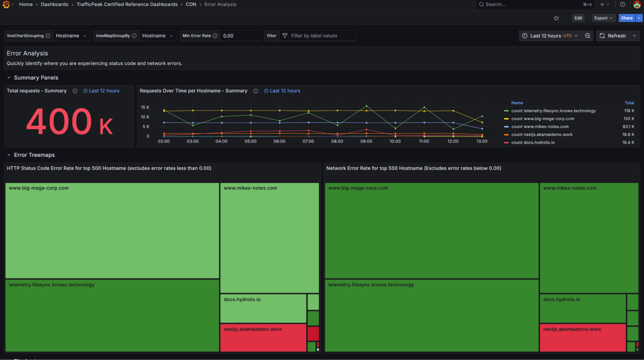Viewport: 644px width, 360px height.
Task: Click the Edit button
Action: tap(578, 18)
